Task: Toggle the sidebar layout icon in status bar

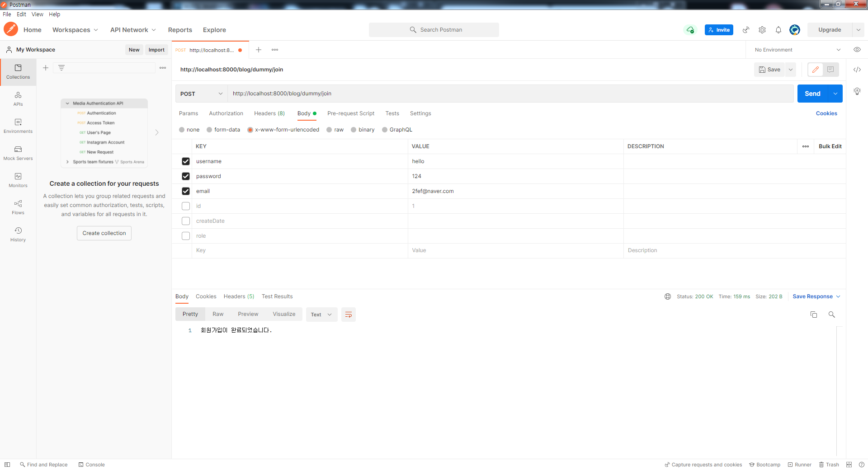Action: point(7,465)
